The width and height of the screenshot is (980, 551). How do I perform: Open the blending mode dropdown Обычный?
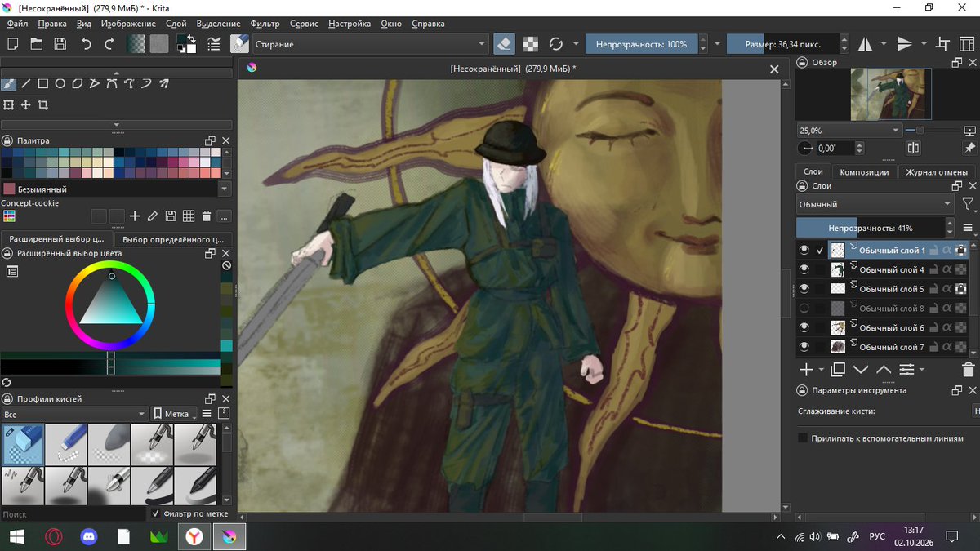click(875, 204)
